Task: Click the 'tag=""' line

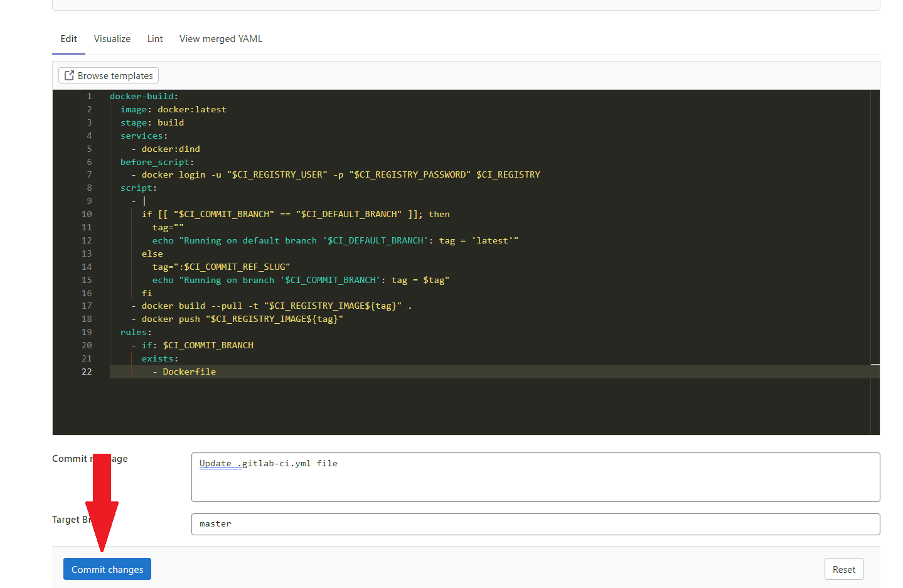Action: click(168, 227)
